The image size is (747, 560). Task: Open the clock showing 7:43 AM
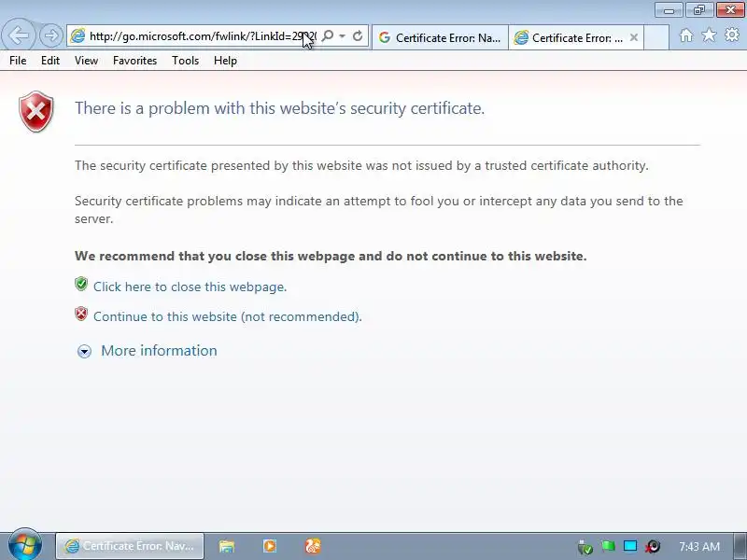(698, 546)
